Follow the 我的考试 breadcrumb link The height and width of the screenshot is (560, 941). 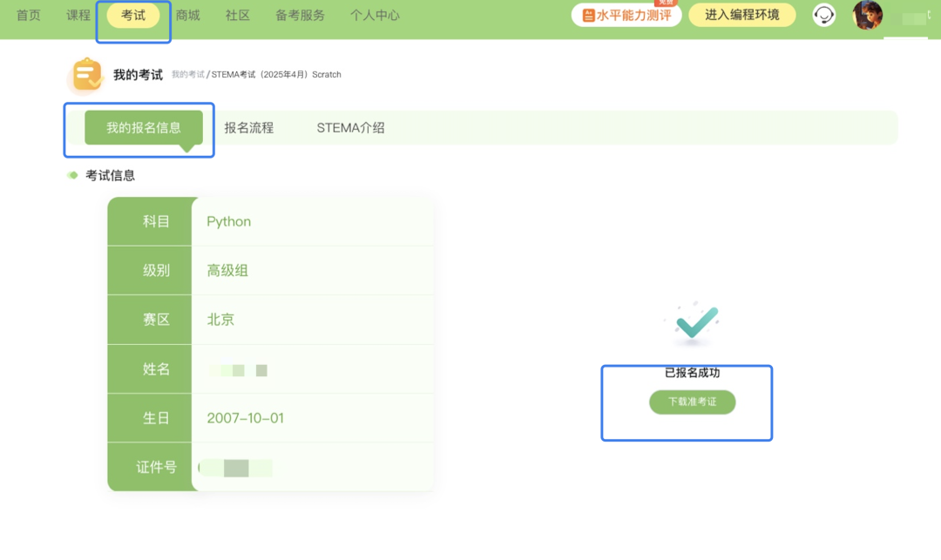click(188, 74)
